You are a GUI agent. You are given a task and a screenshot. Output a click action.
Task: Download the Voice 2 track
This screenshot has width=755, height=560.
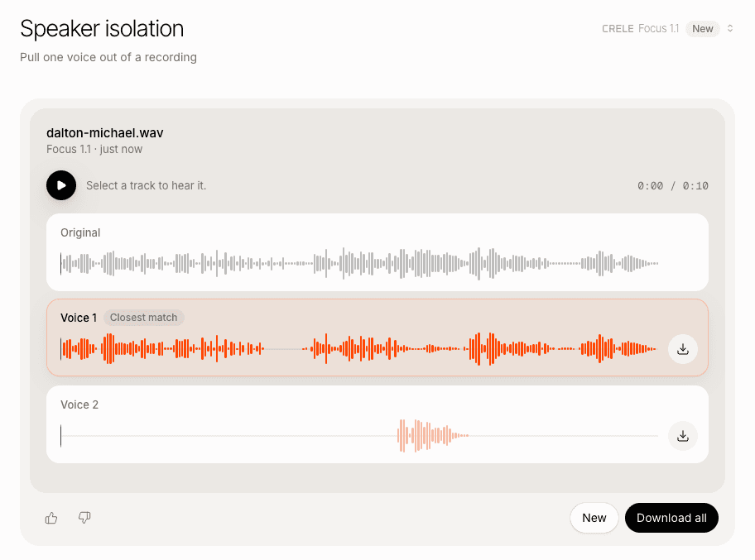(683, 436)
